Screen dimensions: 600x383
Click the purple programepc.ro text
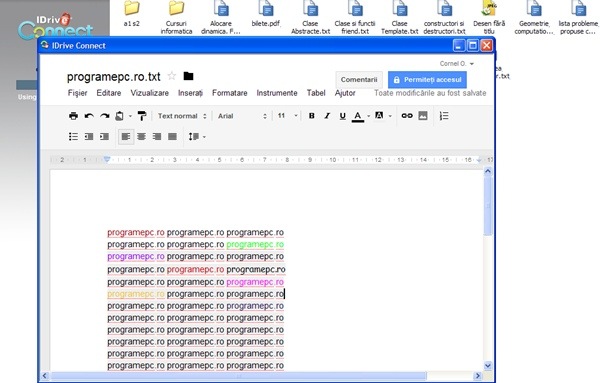point(136,256)
